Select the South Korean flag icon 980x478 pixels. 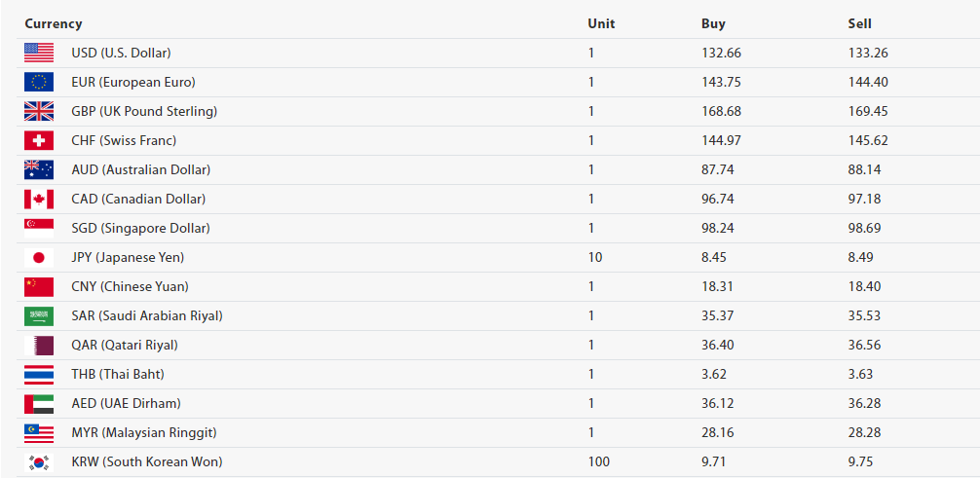[39, 461]
